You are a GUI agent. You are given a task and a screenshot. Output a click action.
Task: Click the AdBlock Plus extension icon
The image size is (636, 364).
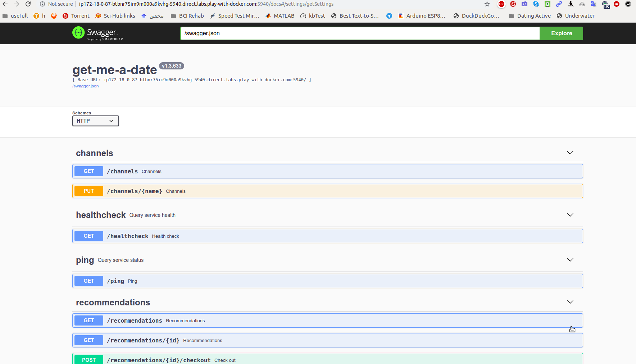501,4
